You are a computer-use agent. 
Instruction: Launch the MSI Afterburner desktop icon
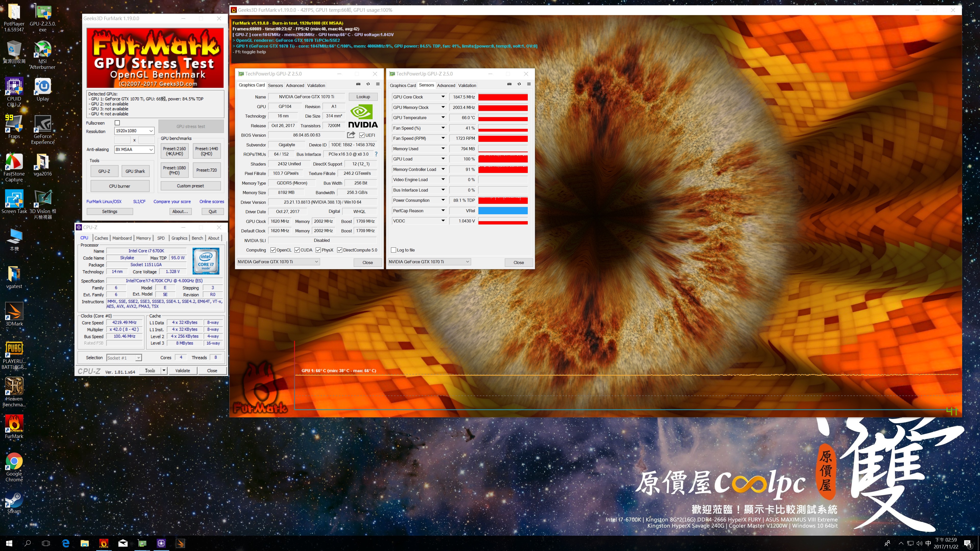[x=43, y=55]
